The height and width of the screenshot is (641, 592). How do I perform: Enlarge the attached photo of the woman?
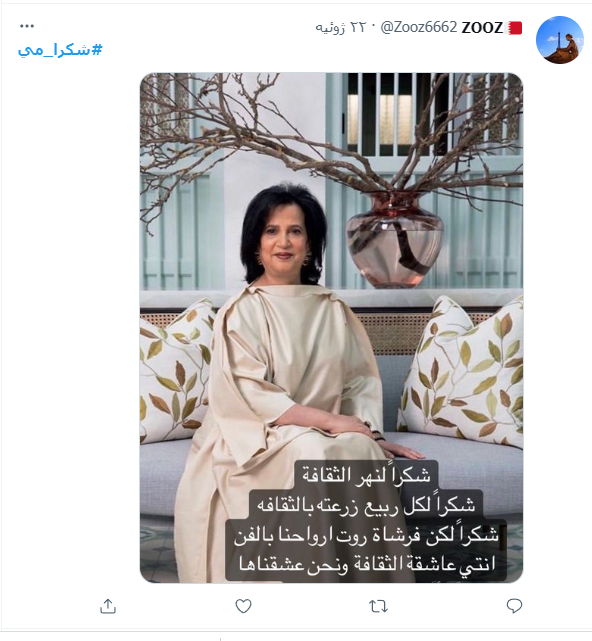pyautogui.click(x=331, y=327)
